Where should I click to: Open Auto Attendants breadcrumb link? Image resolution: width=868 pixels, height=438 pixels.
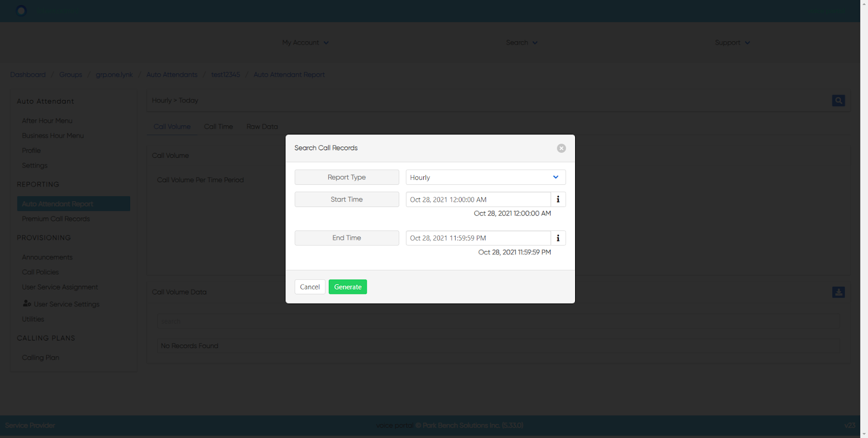172,75
